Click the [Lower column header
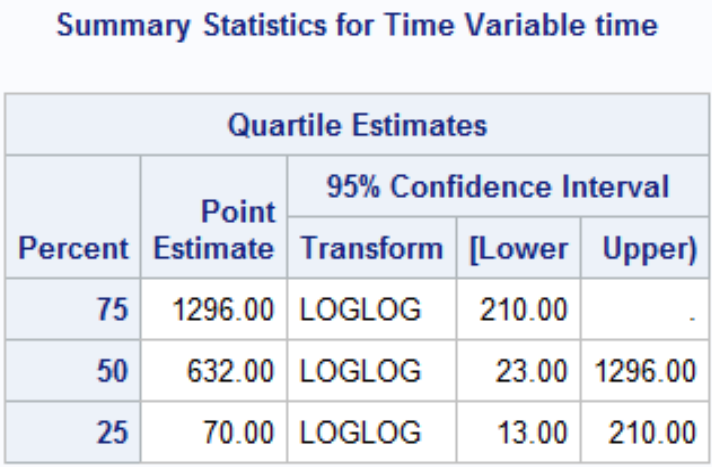 coord(519,248)
